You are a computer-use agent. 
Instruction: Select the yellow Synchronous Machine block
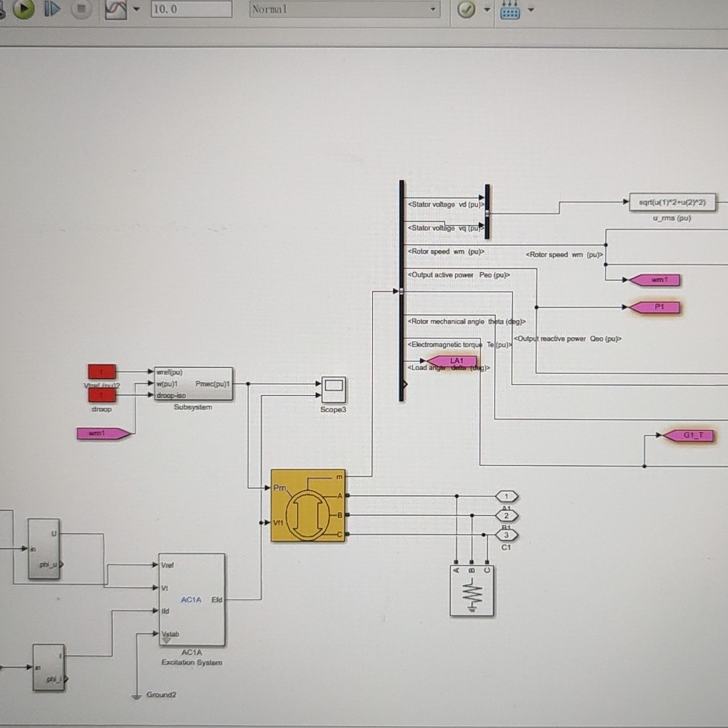308,507
